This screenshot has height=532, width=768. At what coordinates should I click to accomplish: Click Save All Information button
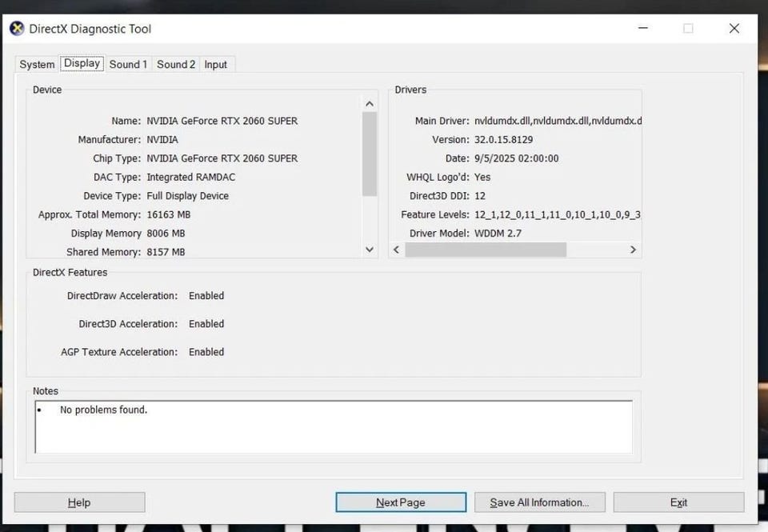click(x=540, y=502)
